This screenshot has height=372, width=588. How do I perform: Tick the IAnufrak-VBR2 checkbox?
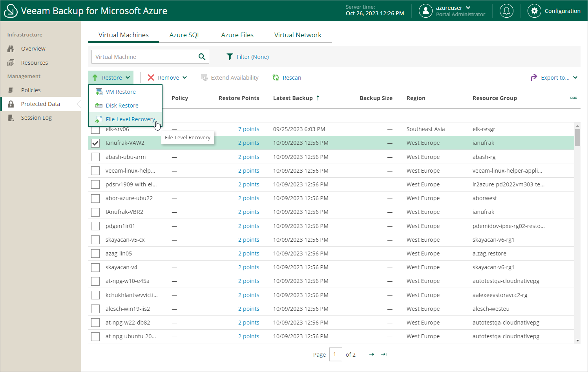[95, 212]
